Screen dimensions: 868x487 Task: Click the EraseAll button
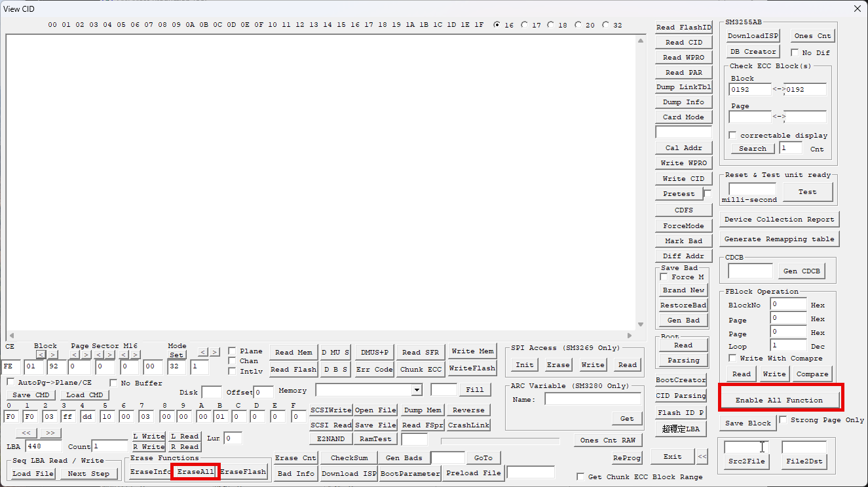tap(195, 472)
